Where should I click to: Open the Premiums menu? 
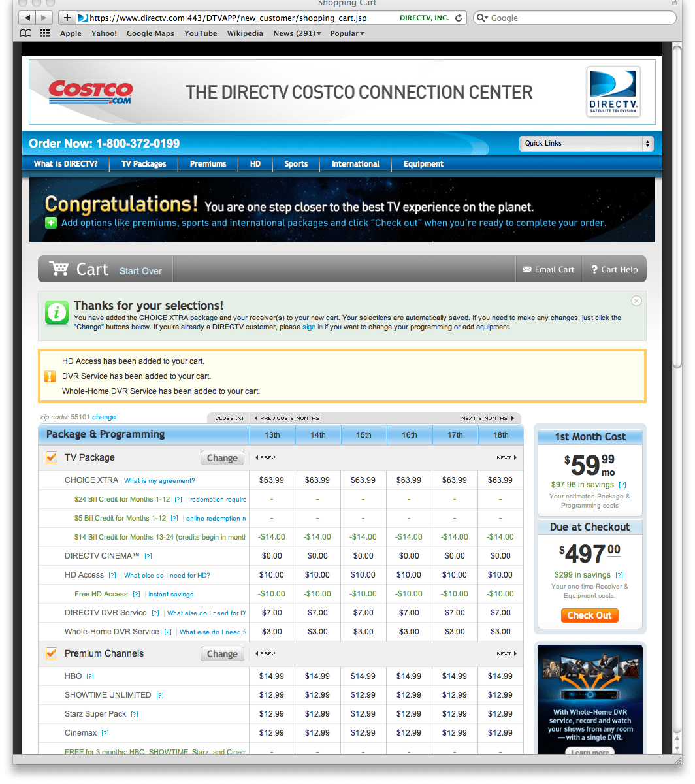(208, 164)
